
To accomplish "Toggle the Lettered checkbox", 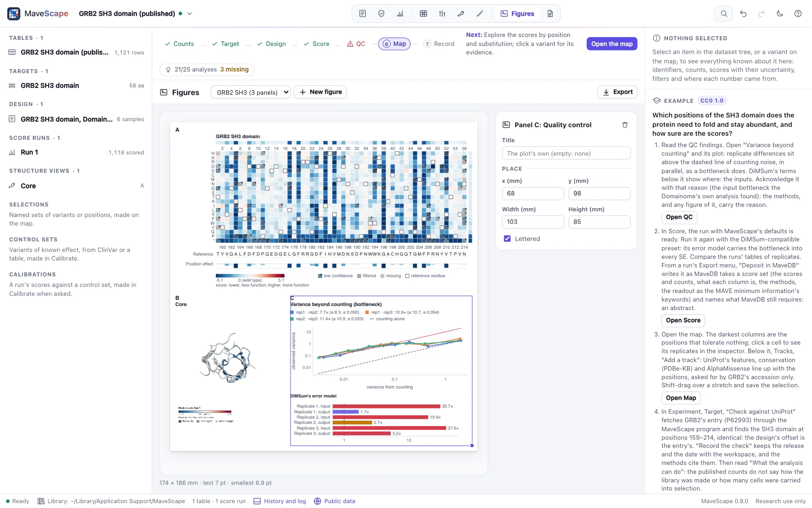I will (507, 239).
